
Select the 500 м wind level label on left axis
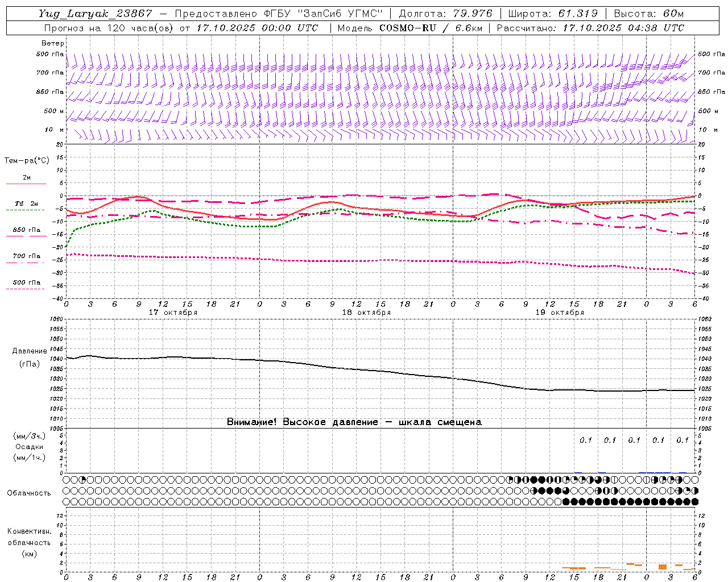coord(54,111)
